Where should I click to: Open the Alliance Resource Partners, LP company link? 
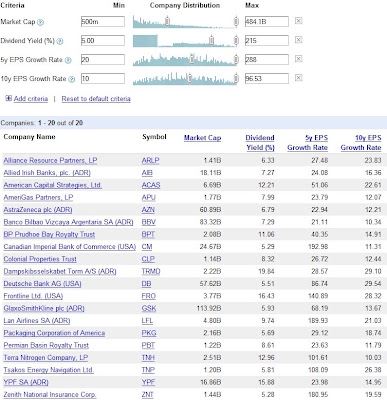pos(50,161)
